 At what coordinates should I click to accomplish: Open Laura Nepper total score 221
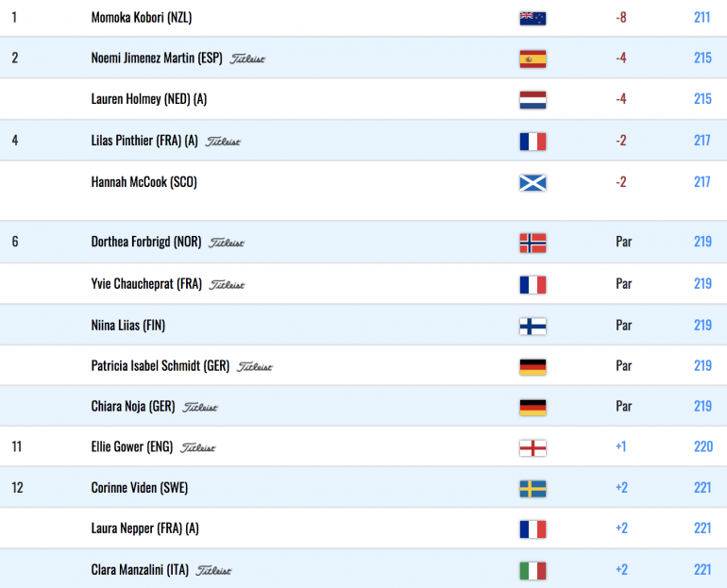pos(702,529)
